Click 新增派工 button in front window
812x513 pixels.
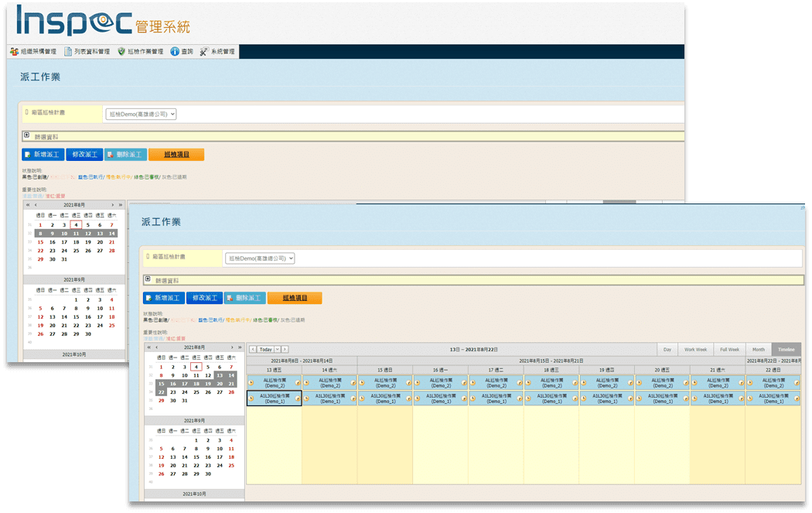point(163,298)
